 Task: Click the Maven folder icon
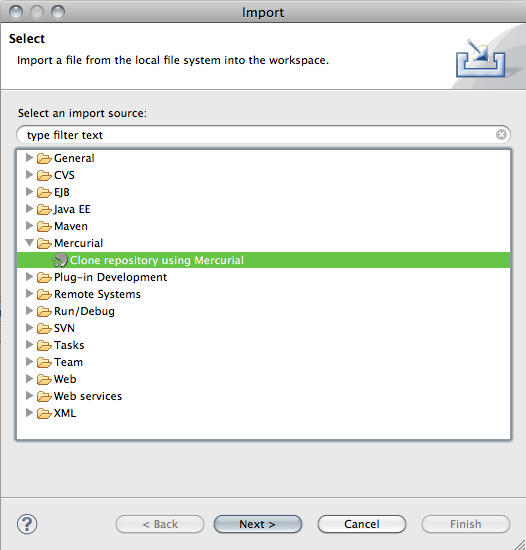pyautogui.click(x=44, y=227)
